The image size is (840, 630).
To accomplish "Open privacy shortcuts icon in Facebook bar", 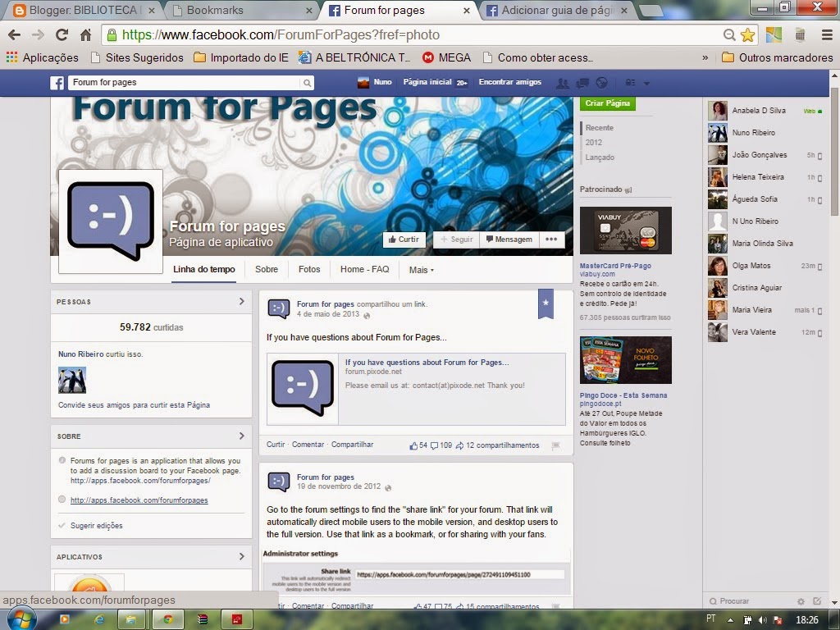I will [631, 83].
